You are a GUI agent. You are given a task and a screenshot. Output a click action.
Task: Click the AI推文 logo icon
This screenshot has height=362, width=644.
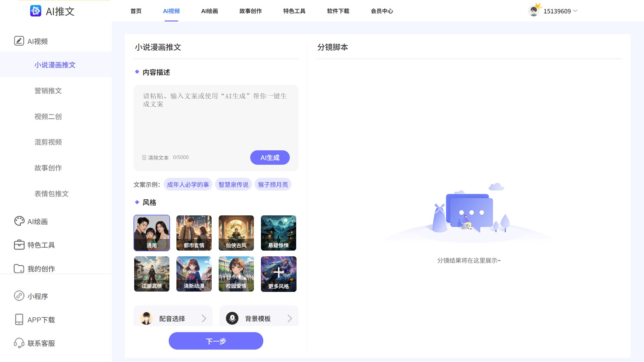[x=36, y=11]
